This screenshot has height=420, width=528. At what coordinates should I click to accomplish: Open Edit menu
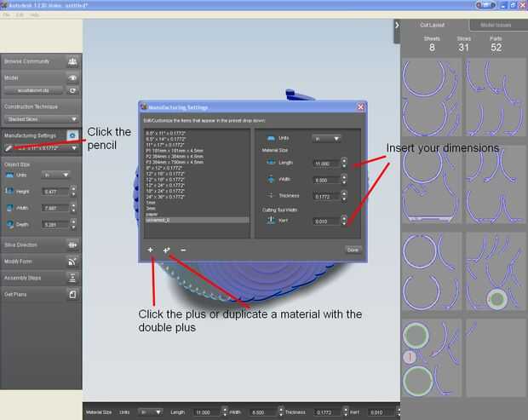tap(20, 14)
